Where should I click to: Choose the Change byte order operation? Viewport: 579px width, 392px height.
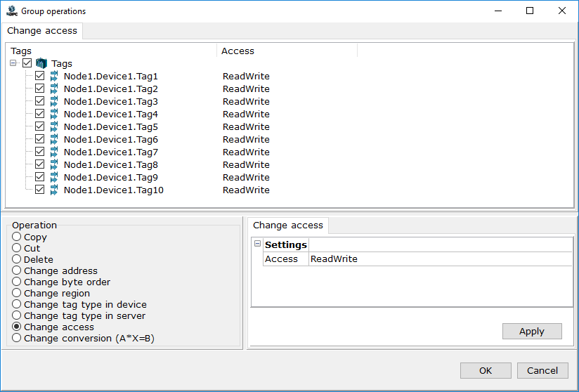pyautogui.click(x=16, y=282)
